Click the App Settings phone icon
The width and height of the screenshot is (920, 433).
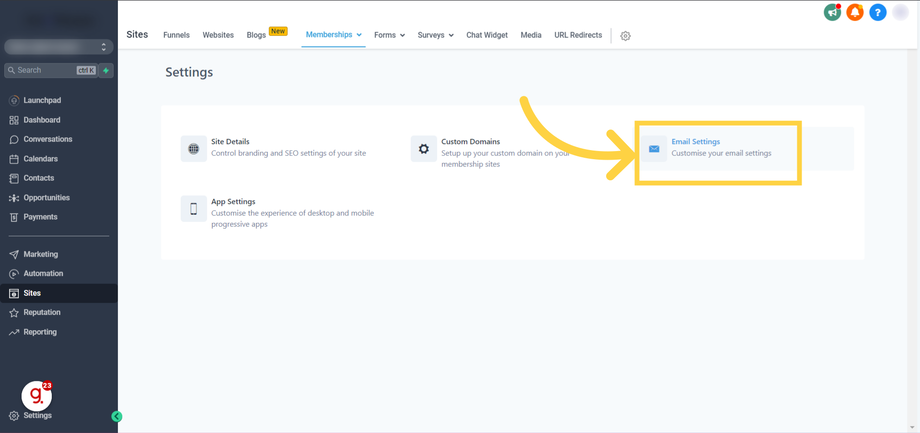pyautogui.click(x=194, y=208)
